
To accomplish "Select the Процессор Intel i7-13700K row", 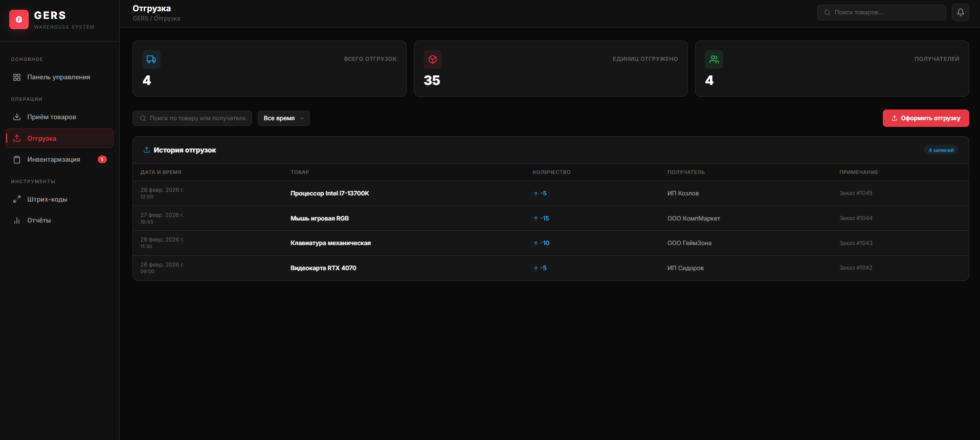I will pyautogui.click(x=329, y=193).
